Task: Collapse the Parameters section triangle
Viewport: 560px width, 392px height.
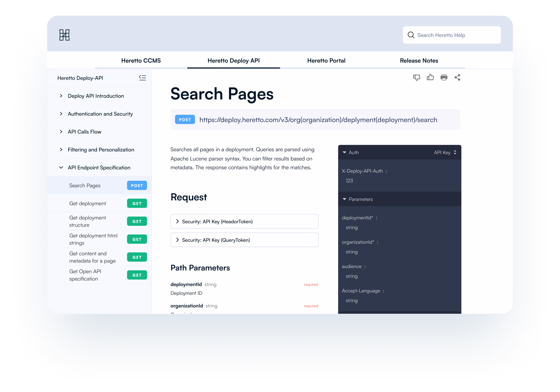Action: tap(344, 199)
